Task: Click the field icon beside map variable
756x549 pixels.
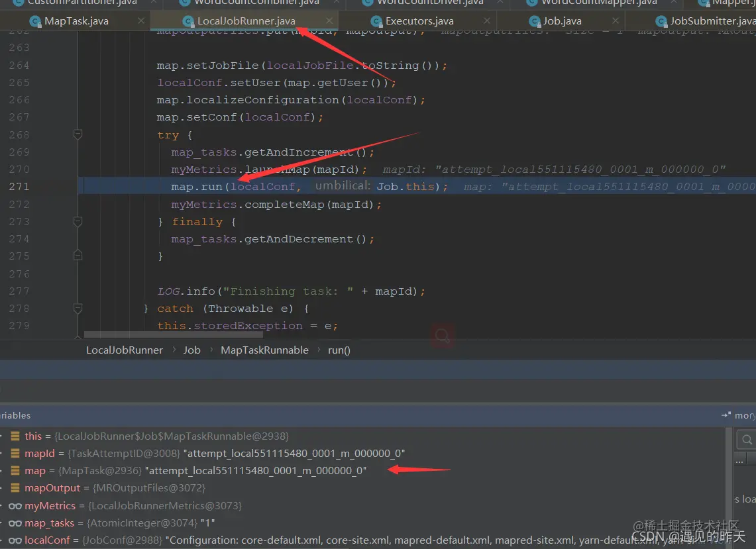Action: coord(15,470)
